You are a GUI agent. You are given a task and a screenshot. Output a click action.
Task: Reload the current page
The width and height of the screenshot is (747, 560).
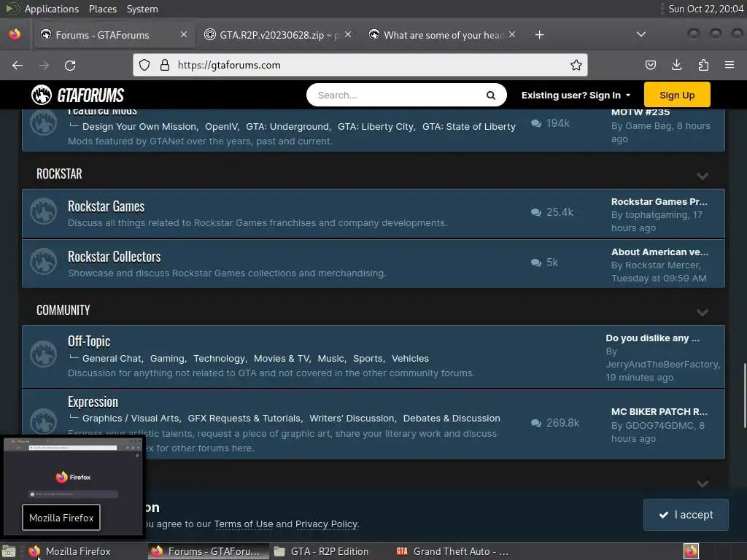[70, 65]
